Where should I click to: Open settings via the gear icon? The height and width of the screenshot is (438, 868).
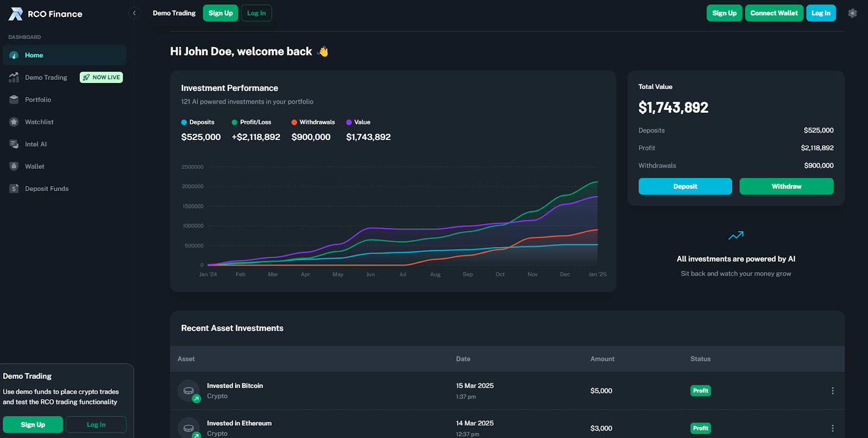coord(852,13)
